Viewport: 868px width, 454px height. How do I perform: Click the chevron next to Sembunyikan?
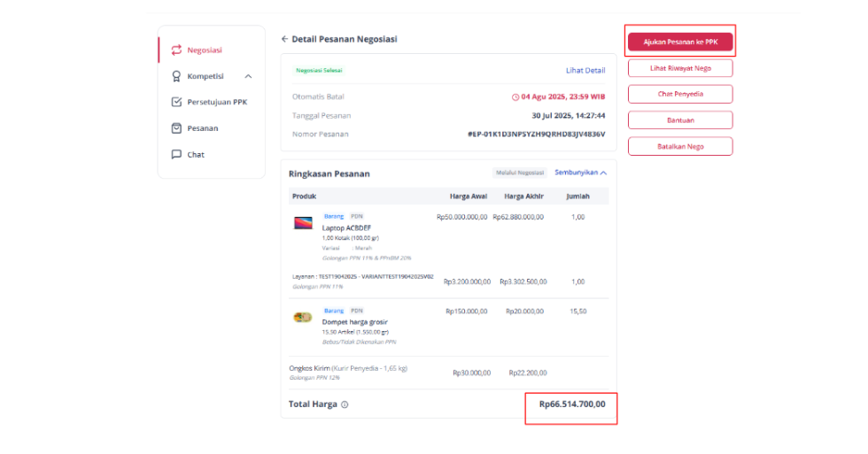click(x=603, y=173)
